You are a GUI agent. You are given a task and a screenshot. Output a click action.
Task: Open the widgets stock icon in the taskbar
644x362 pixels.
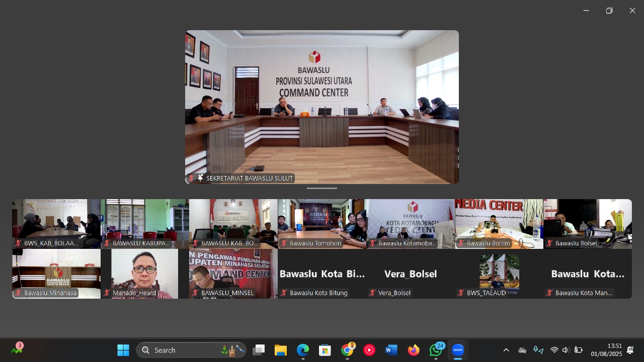[x=17, y=349]
